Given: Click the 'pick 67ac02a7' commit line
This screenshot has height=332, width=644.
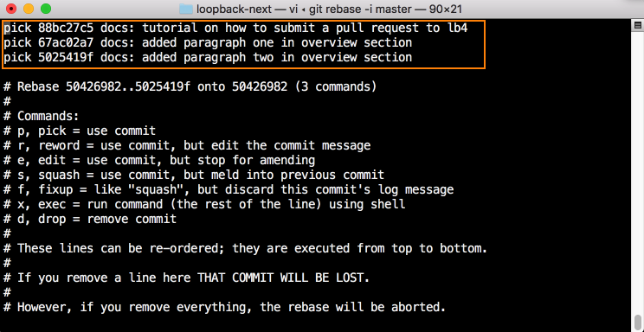Looking at the screenshot, I should (208, 42).
